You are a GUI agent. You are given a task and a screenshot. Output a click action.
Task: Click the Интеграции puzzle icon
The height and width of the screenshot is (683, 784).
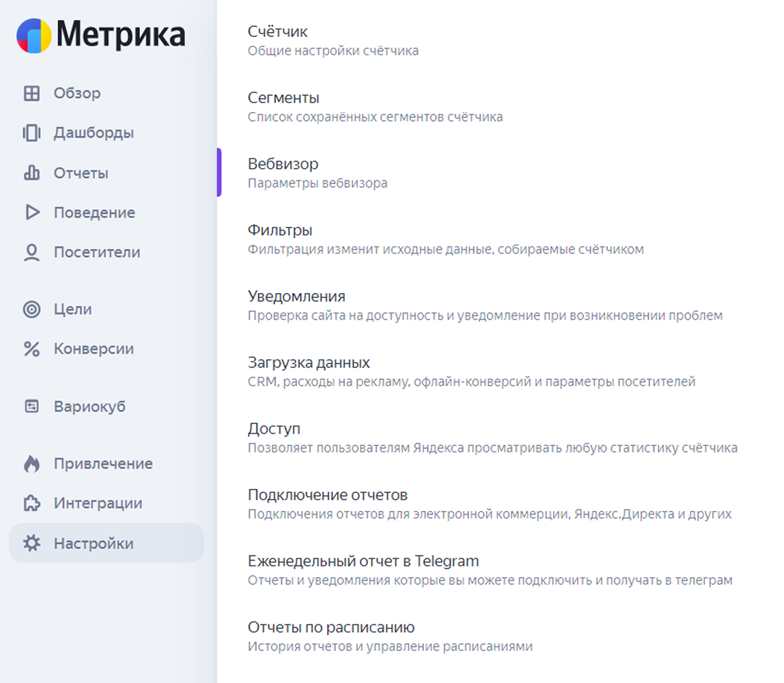point(31,503)
